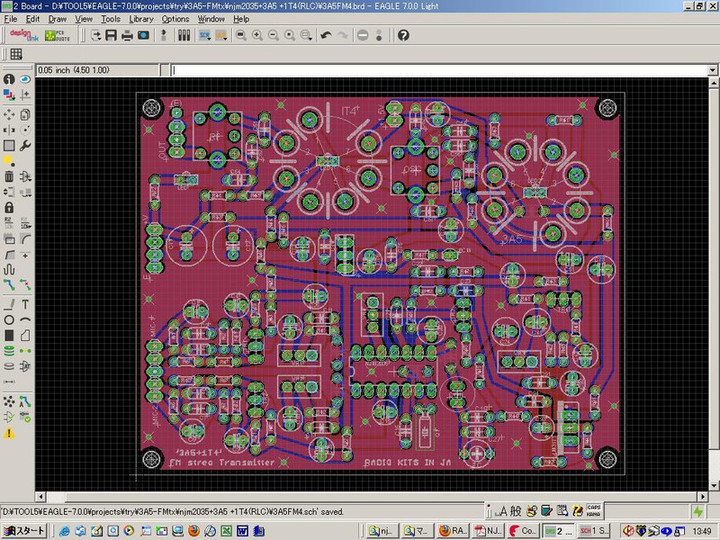720x540 pixels.
Task: Select the Info tool in sidebar
Action: click(9, 79)
